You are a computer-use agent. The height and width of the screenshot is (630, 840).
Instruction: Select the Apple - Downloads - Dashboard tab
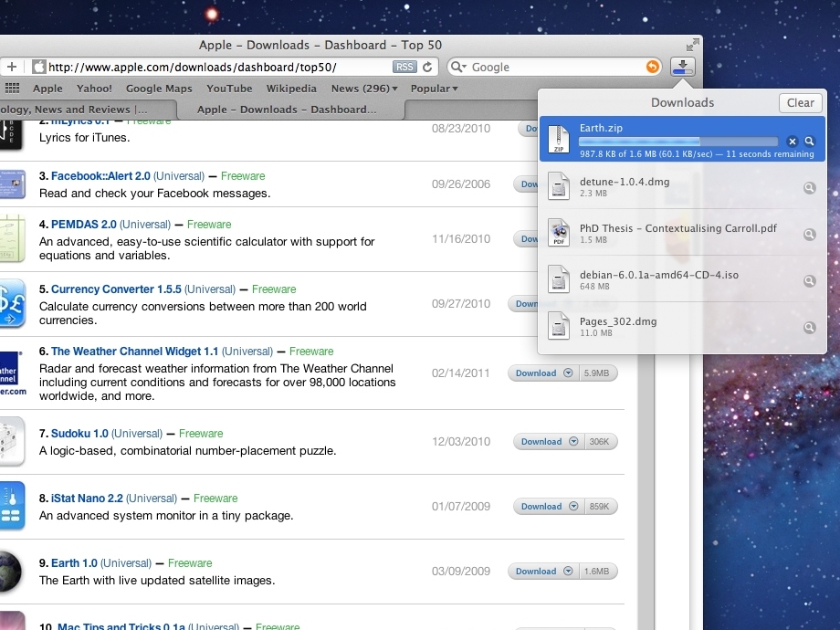[289, 110]
